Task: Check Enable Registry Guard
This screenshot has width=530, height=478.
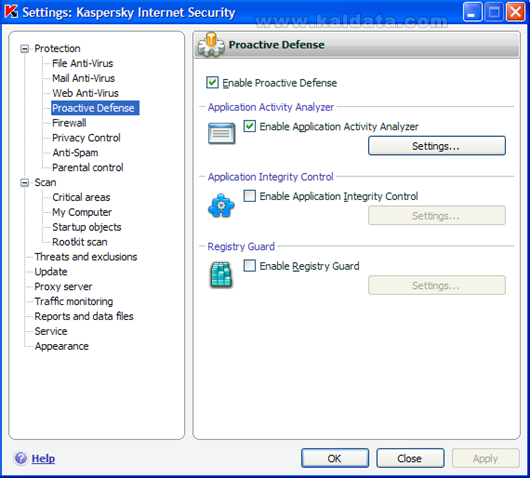Action: click(x=250, y=266)
